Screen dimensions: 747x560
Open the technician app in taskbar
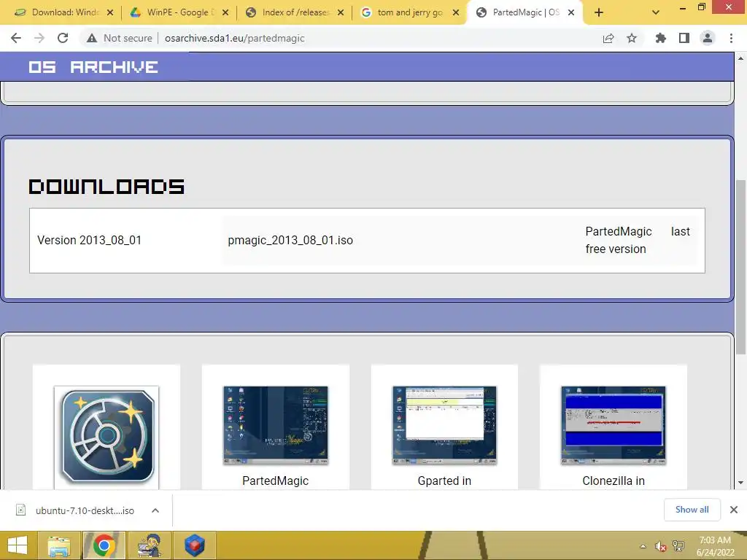[x=149, y=545]
